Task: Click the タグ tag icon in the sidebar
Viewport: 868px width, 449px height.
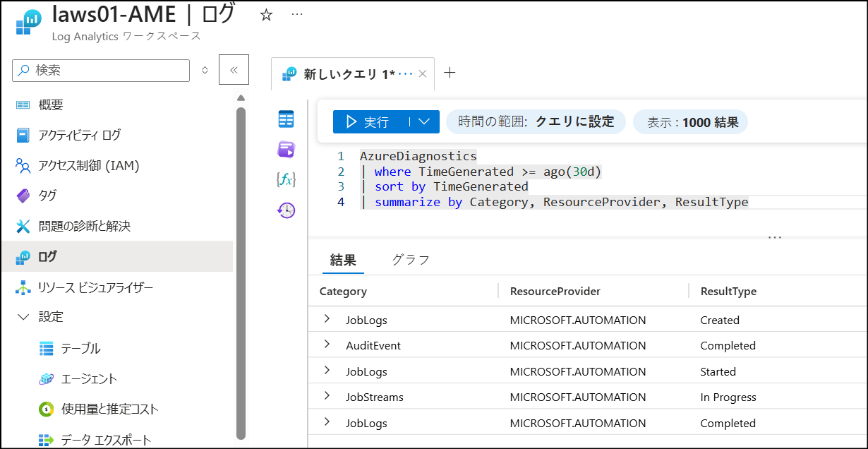Action: pyautogui.click(x=23, y=196)
